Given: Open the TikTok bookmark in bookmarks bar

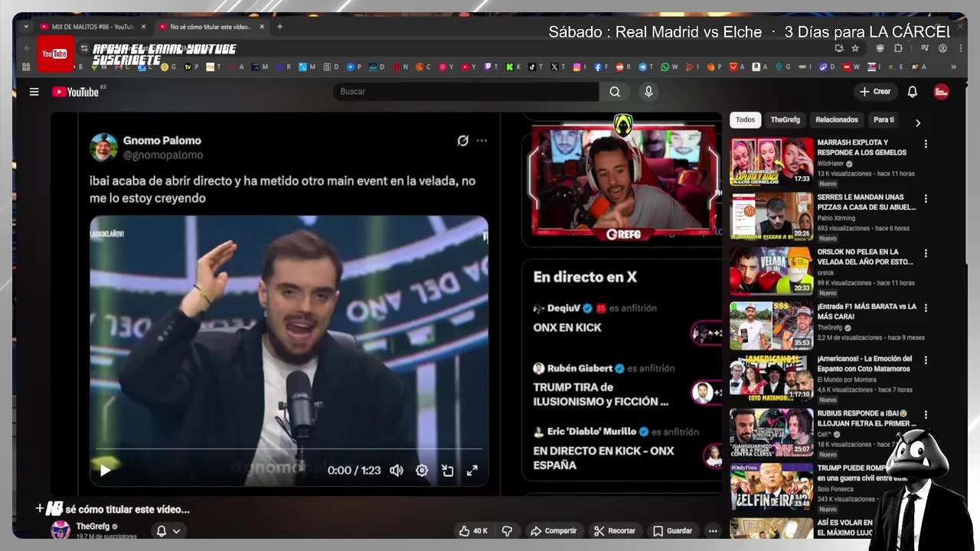Looking at the screenshot, I should tap(534, 67).
